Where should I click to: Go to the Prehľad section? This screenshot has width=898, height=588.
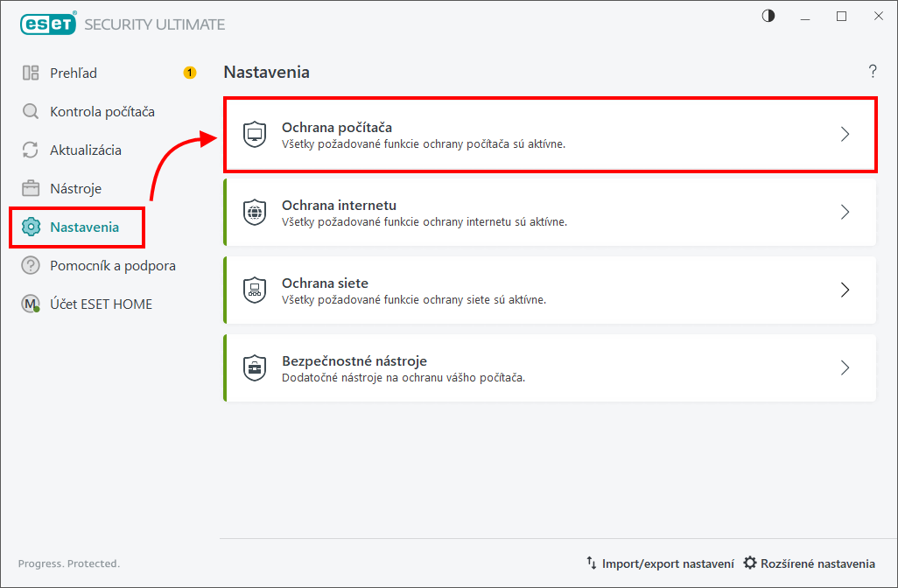click(x=74, y=73)
